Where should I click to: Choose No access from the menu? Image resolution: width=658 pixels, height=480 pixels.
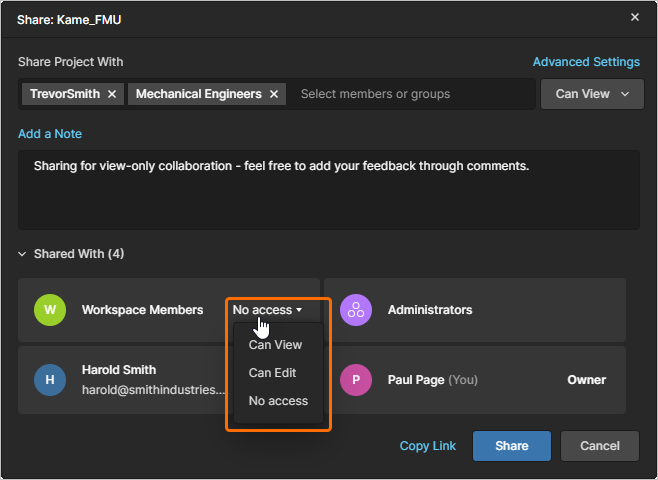coord(278,401)
